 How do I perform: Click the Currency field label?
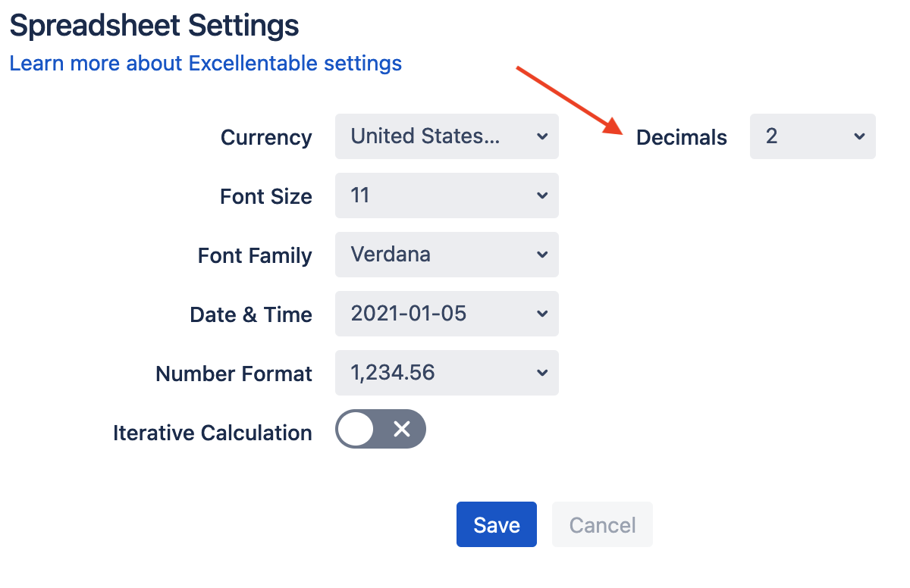[x=266, y=137]
